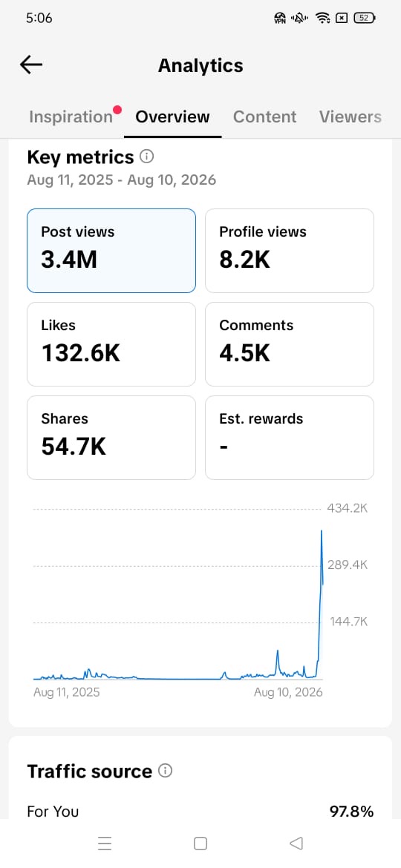
Task: Tap the Android home square icon
Action: click(200, 843)
